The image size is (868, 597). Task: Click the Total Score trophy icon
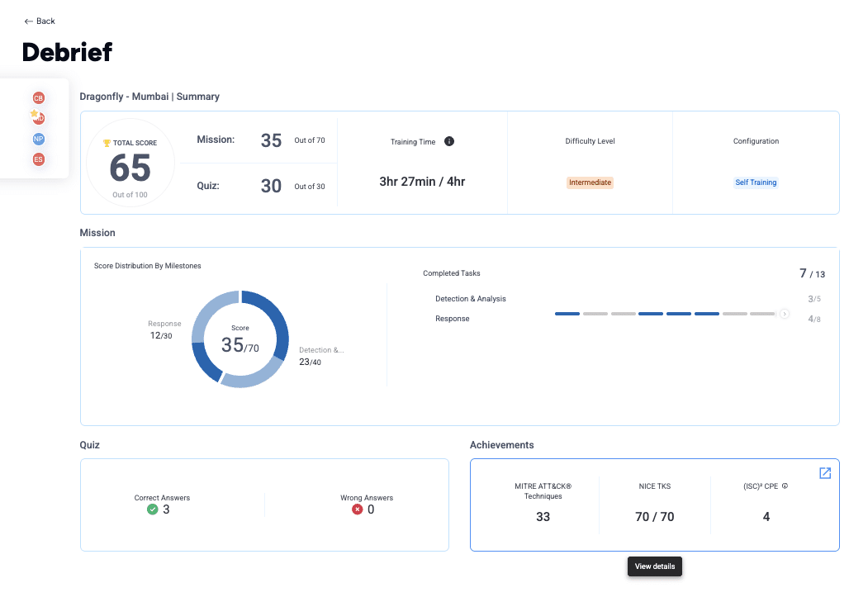[107, 143]
